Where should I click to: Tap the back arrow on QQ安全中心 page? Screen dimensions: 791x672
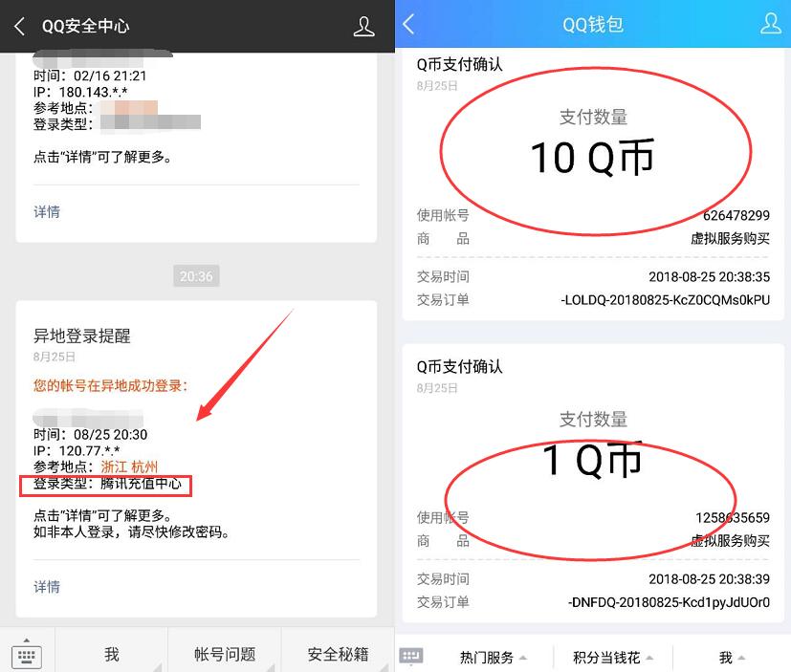17,28
